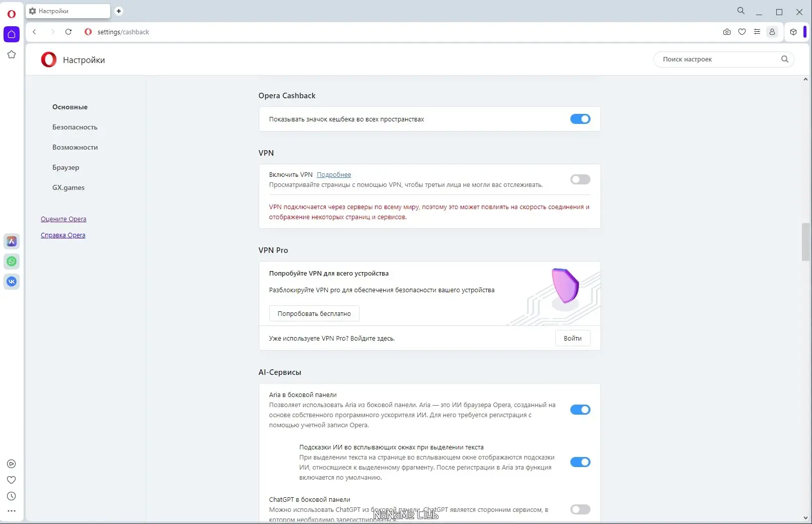Launch Aria AI from the sidebar
Image resolution: width=812 pixels, height=524 pixels.
point(12,241)
